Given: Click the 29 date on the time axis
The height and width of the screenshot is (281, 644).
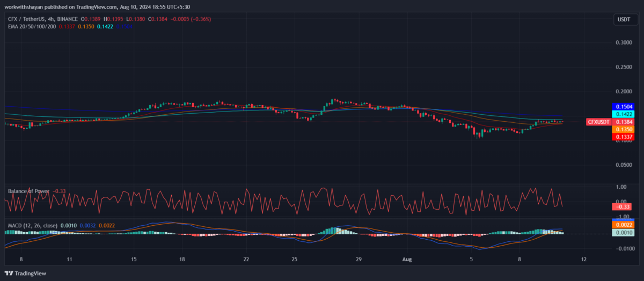Looking at the screenshot, I should [359, 259].
